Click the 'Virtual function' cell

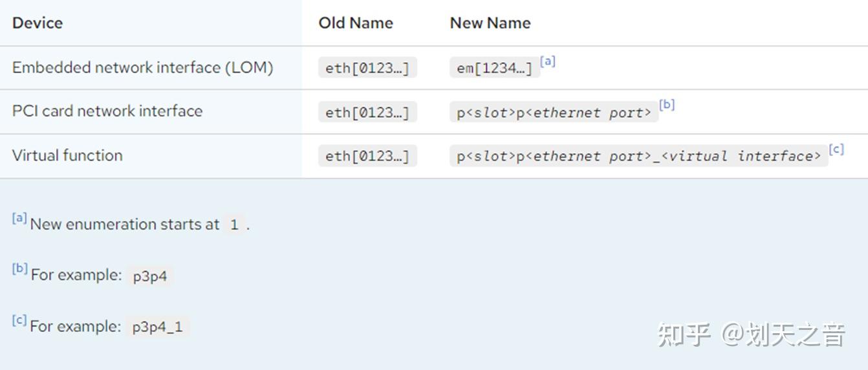tap(67, 155)
